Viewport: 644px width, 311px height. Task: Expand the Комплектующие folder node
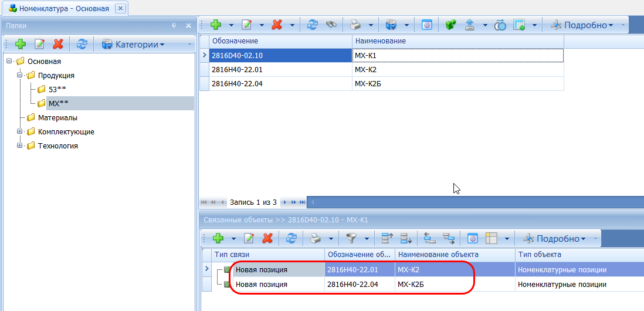[x=19, y=131]
